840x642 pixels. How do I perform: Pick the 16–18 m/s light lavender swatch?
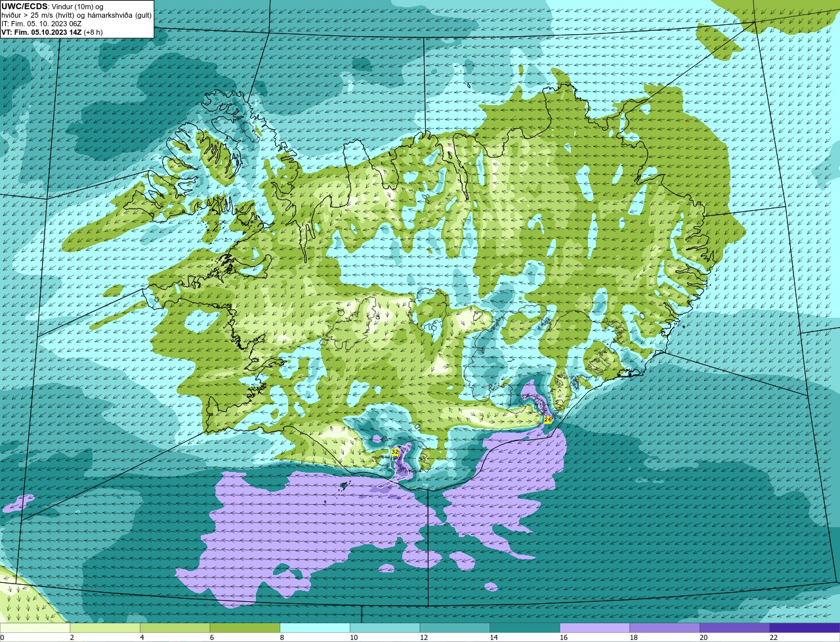(595, 628)
